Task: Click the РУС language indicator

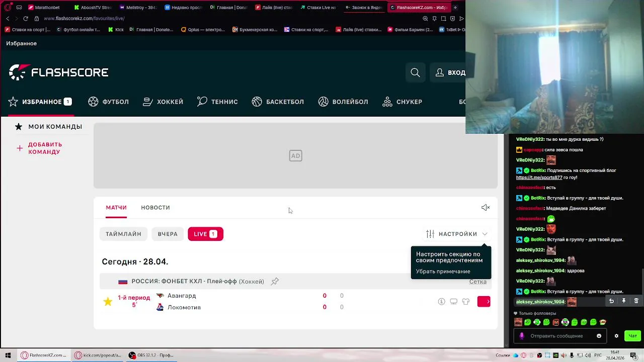Action: pos(598,355)
